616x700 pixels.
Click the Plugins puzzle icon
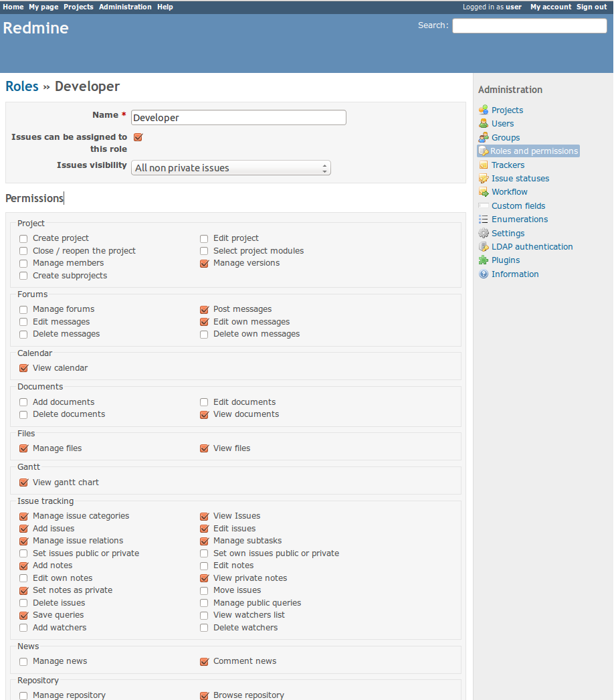pyautogui.click(x=484, y=260)
